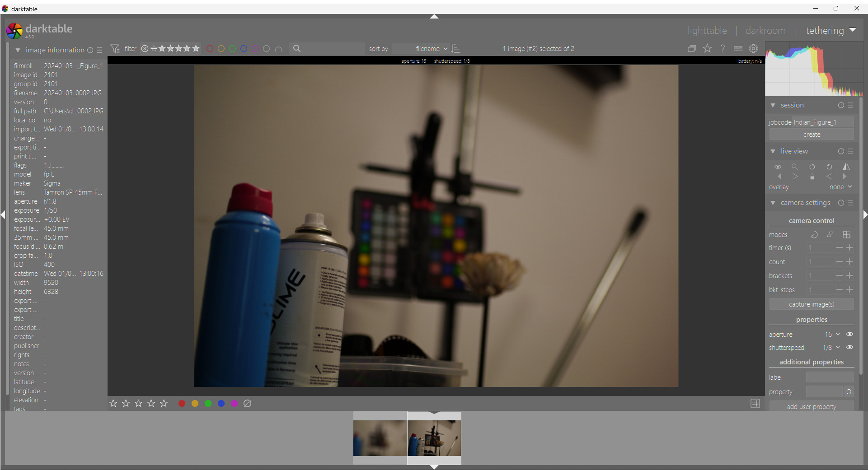
Task: Reset the live view module
Action: pos(841,151)
